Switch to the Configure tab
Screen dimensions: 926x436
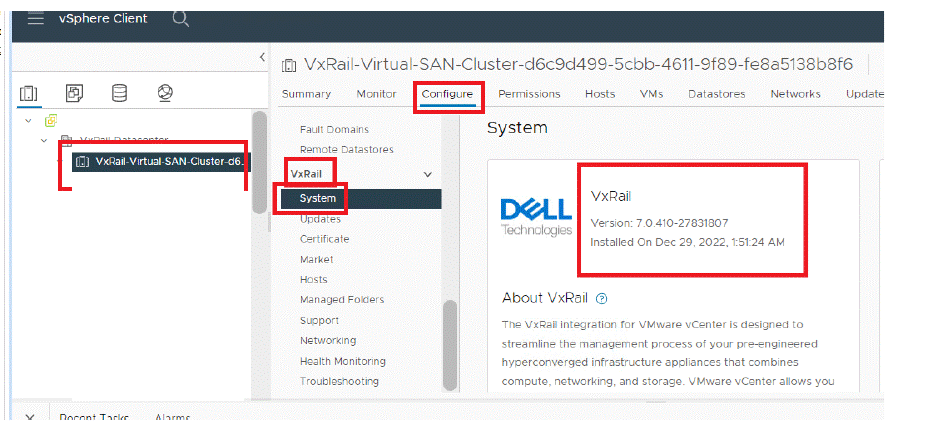point(447,94)
